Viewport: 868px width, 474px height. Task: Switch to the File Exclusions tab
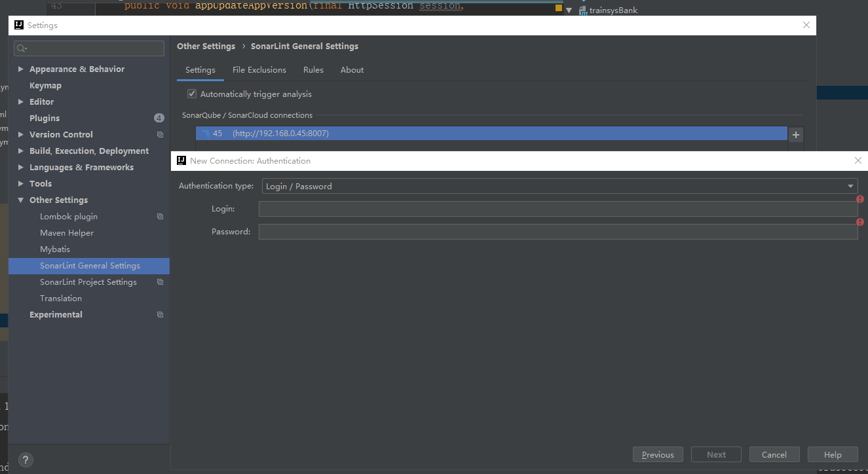pyautogui.click(x=259, y=70)
